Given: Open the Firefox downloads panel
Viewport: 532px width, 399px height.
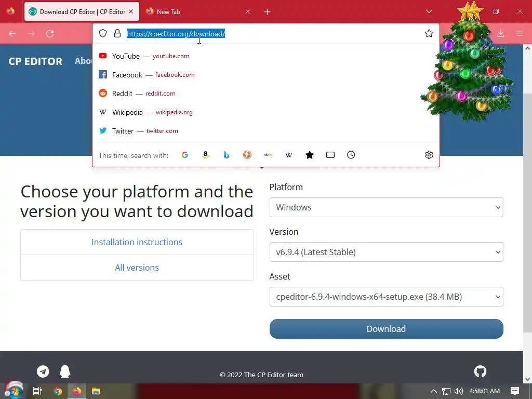Looking at the screenshot, I should click(x=500, y=33).
